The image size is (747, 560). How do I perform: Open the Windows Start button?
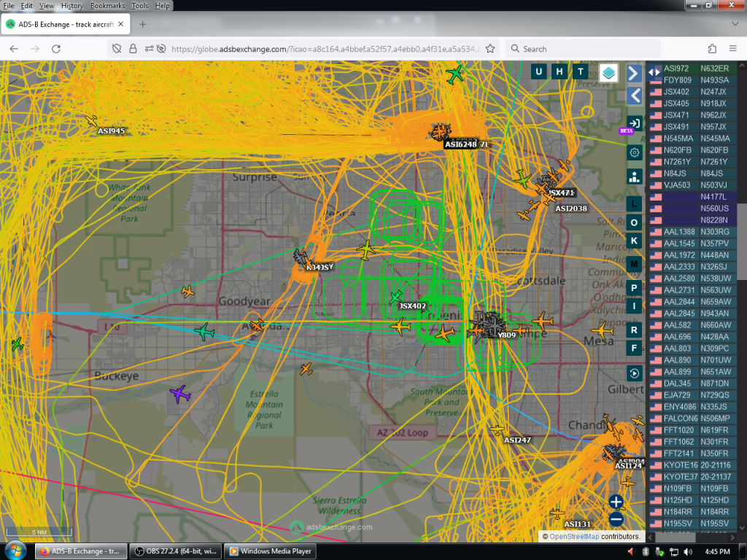coord(16,551)
